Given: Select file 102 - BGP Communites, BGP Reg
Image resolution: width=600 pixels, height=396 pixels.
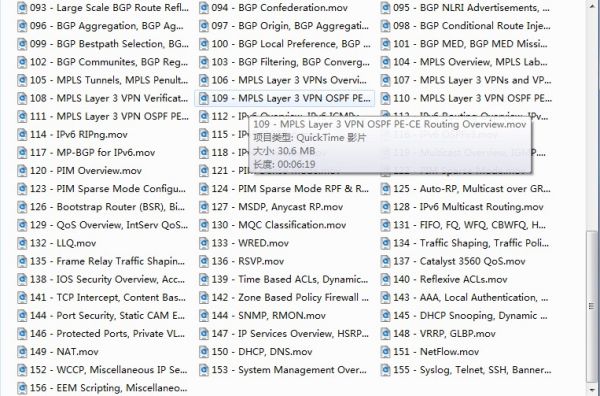Looking at the screenshot, I should [x=103, y=62].
